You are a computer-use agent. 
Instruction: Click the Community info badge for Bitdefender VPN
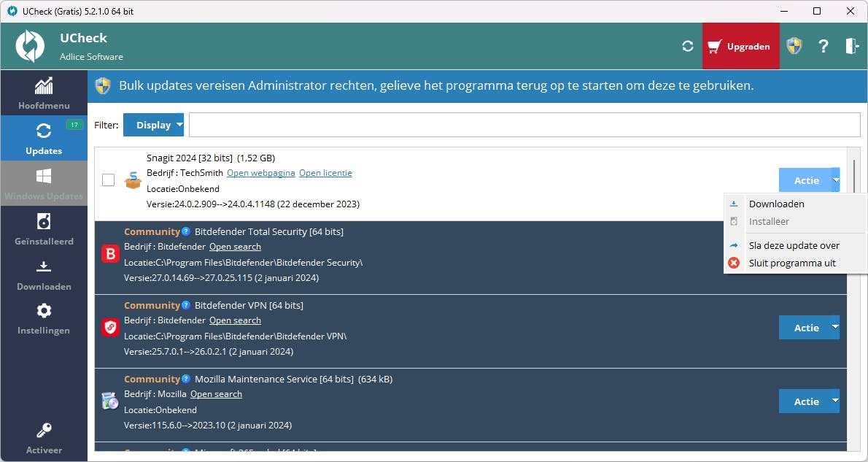point(186,305)
